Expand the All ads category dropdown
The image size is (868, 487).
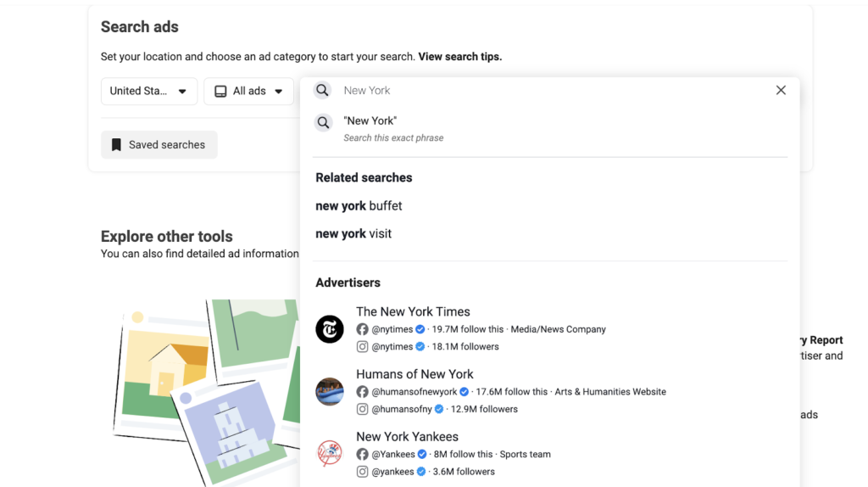[x=248, y=91]
